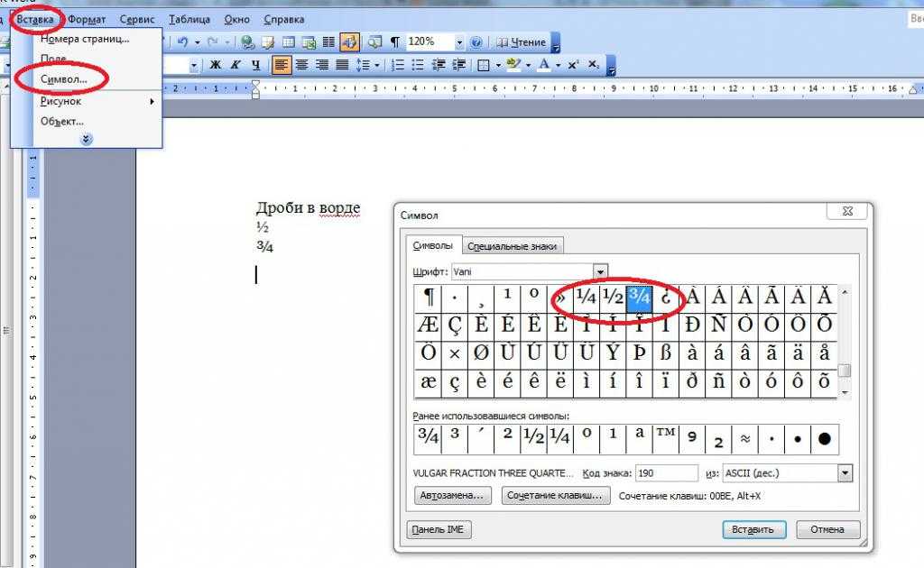
Task: Select the ¼ symbol in grid
Action: (586, 298)
